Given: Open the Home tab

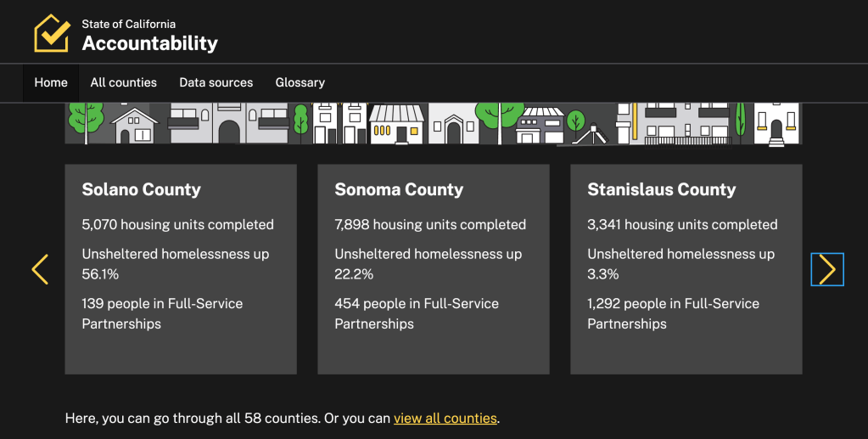Looking at the screenshot, I should point(51,82).
